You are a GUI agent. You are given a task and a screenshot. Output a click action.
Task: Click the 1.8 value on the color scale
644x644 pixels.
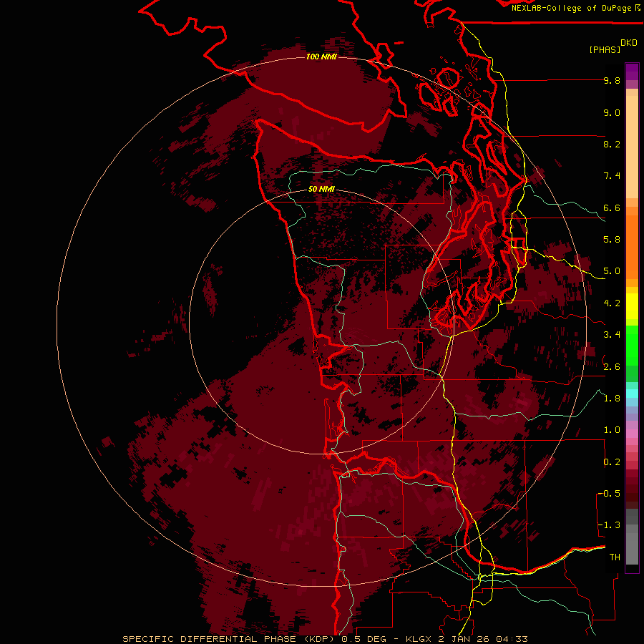point(612,399)
